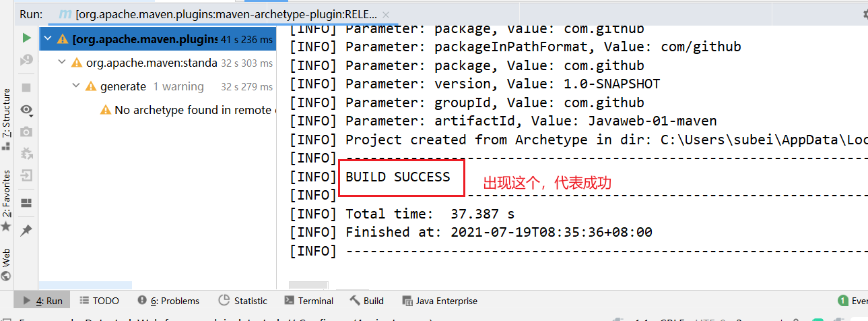The height and width of the screenshot is (321, 868).
Task: Click the restore layout icon
Action: (x=26, y=202)
